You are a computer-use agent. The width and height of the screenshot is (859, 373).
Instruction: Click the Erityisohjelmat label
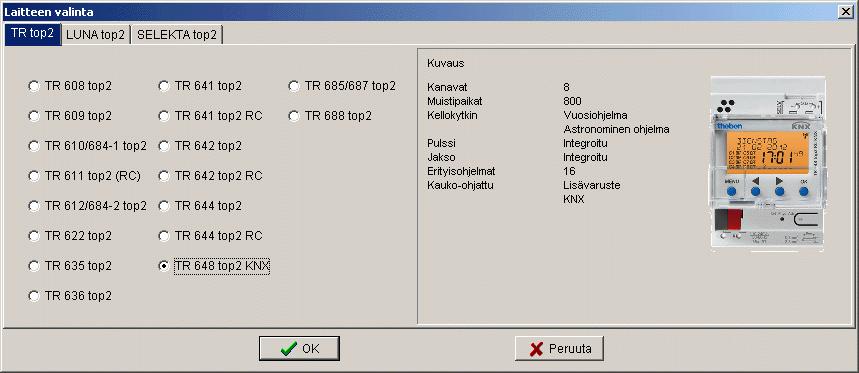coord(461,171)
